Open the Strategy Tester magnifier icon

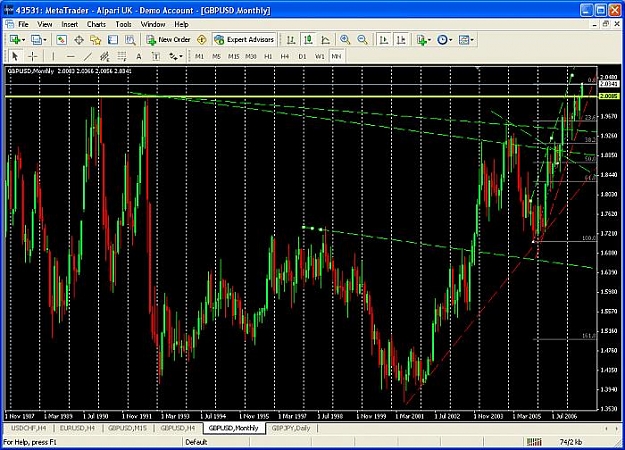(x=130, y=40)
